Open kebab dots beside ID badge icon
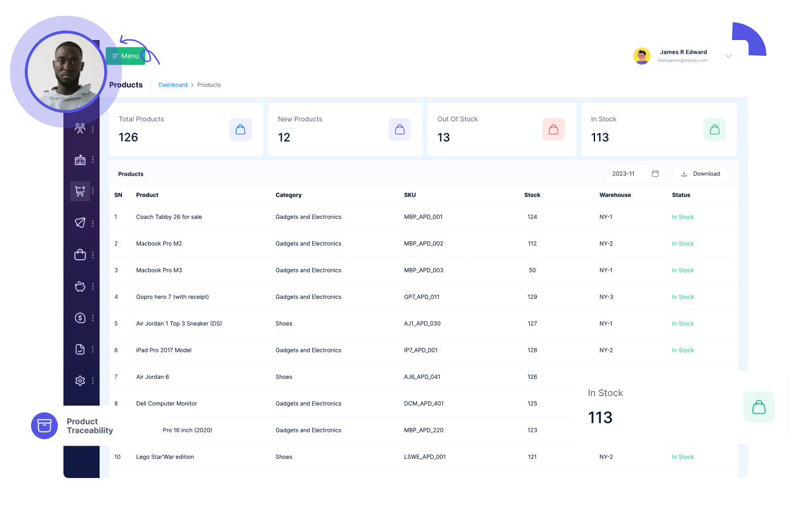 click(93, 160)
